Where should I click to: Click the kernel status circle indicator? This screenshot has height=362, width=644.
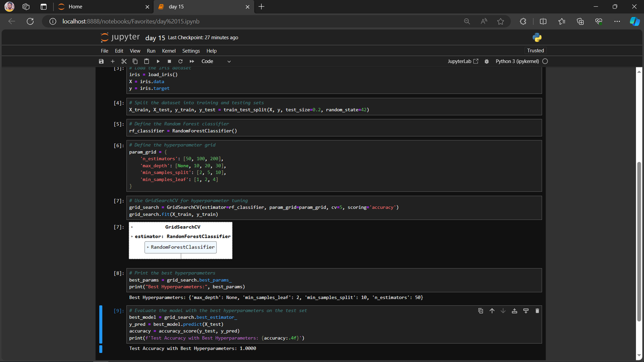coord(545,61)
